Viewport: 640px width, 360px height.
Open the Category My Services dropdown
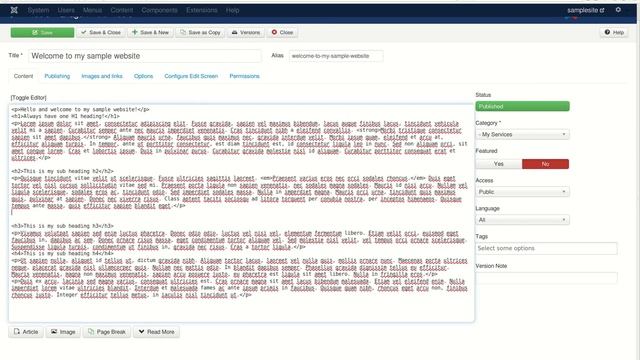tap(522, 134)
